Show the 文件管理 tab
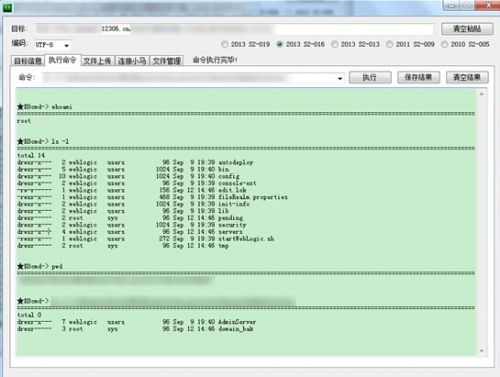Viewport: 500px width, 377px height. 167,61
